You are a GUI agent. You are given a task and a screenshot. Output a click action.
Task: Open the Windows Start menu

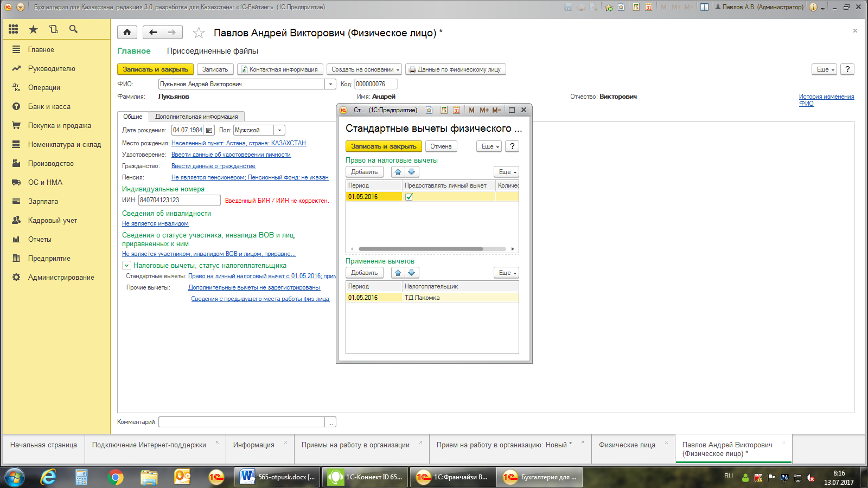15,477
